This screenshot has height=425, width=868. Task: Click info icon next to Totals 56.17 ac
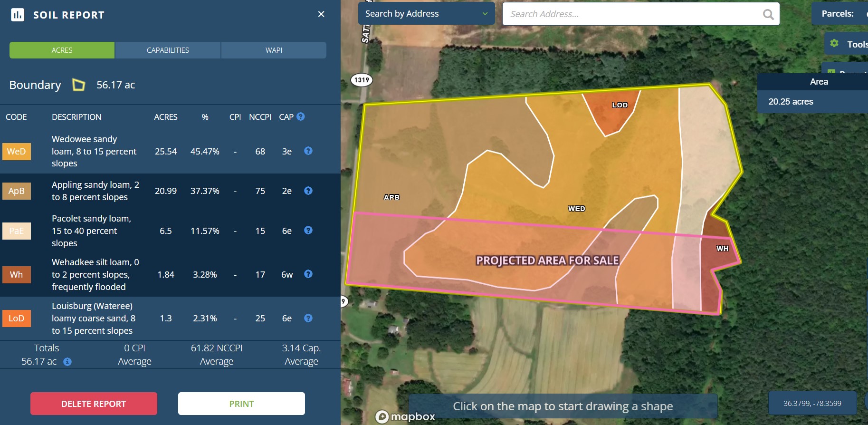pos(67,362)
